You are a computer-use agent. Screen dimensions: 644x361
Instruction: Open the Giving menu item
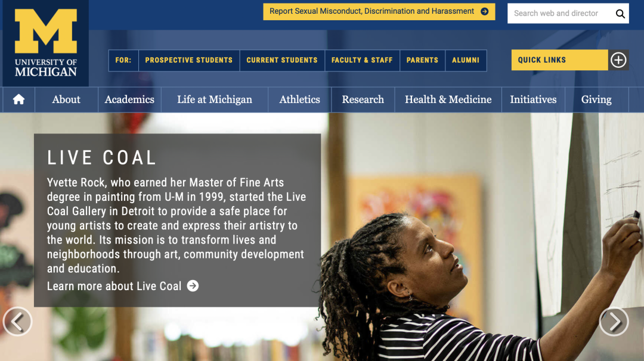click(596, 99)
